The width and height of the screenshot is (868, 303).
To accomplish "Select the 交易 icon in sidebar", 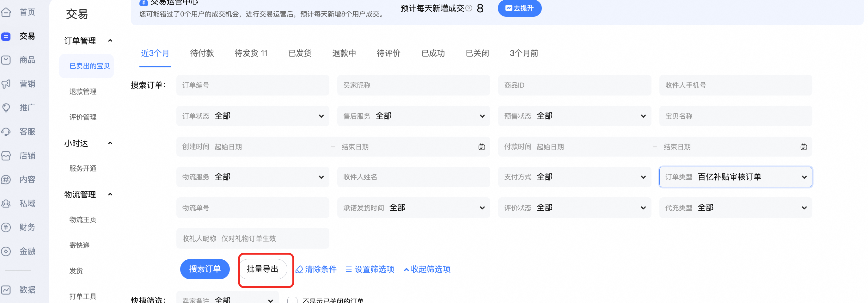I will click(6, 36).
